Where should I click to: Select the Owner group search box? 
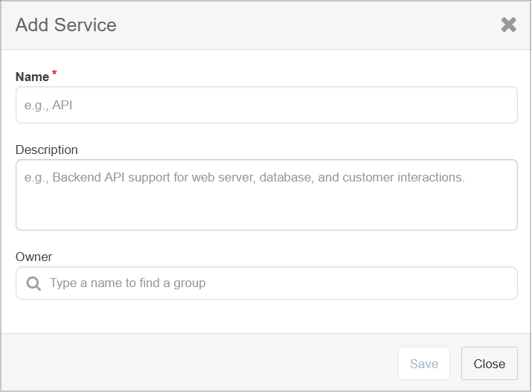click(266, 283)
